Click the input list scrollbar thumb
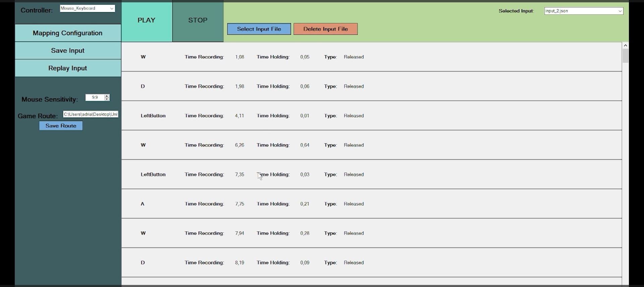Image resolution: width=644 pixels, height=287 pixels. click(x=625, y=56)
